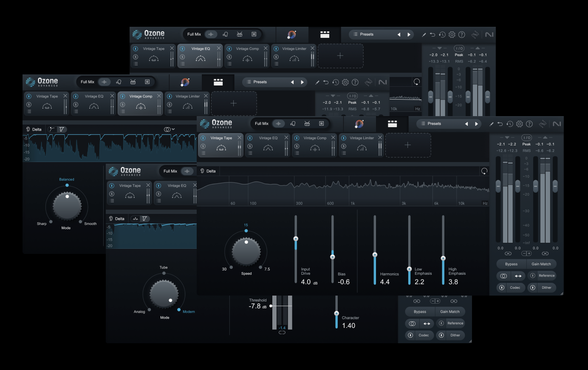Toggle Vintage Tape power in front window

click(203, 138)
